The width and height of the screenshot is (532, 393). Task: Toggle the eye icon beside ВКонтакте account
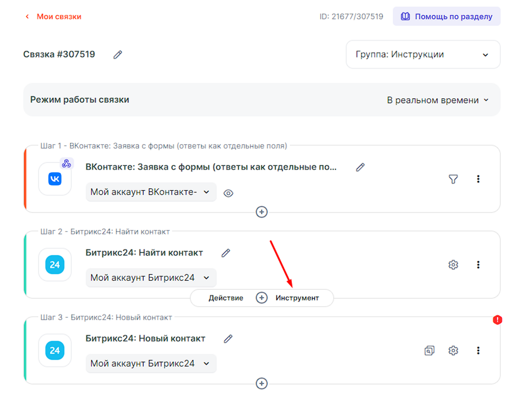click(x=228, y=193)
